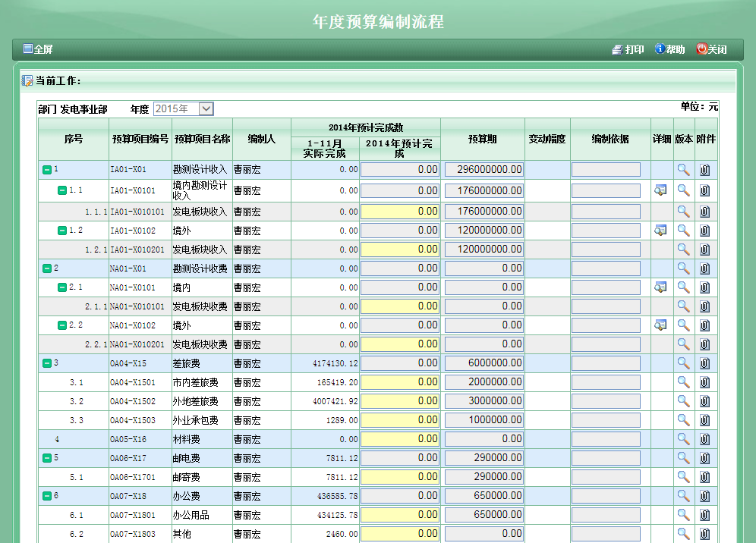Image resolution: width=756 pixels, height=543 pixels.
Task: Click 编制依据 field for 勘测设计收入 row 1
Action: coord(606,170)
